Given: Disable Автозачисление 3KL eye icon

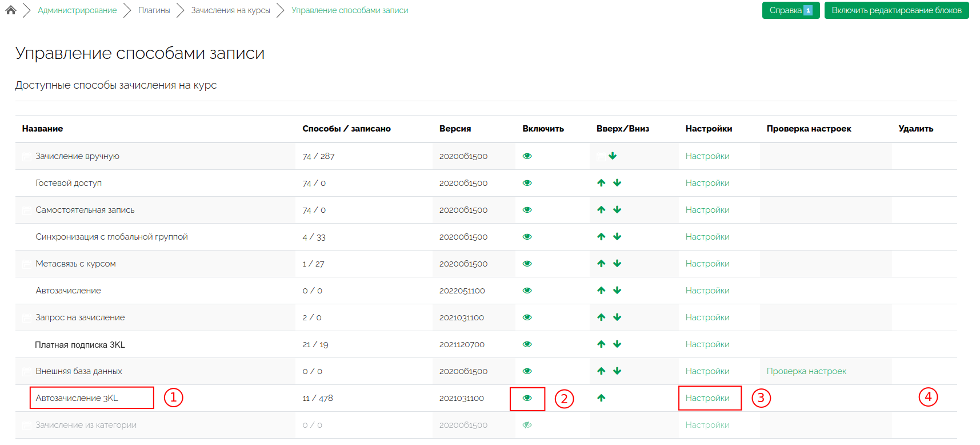Looking at the screenshot, I should coord(527,398).
